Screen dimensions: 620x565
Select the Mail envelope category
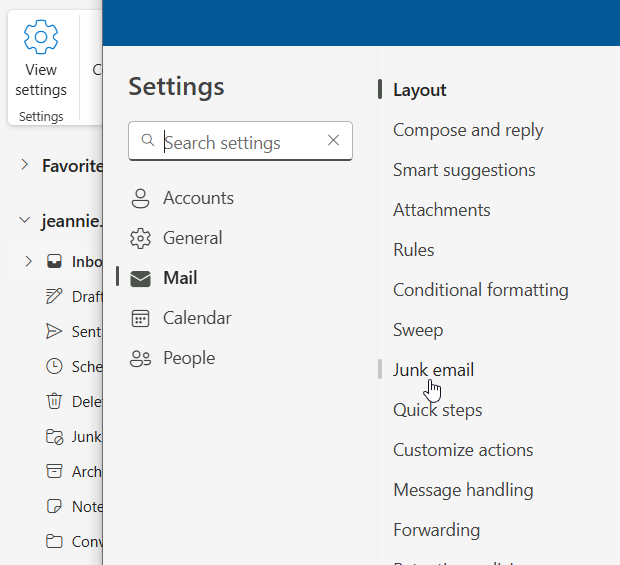tap(141, 278)
